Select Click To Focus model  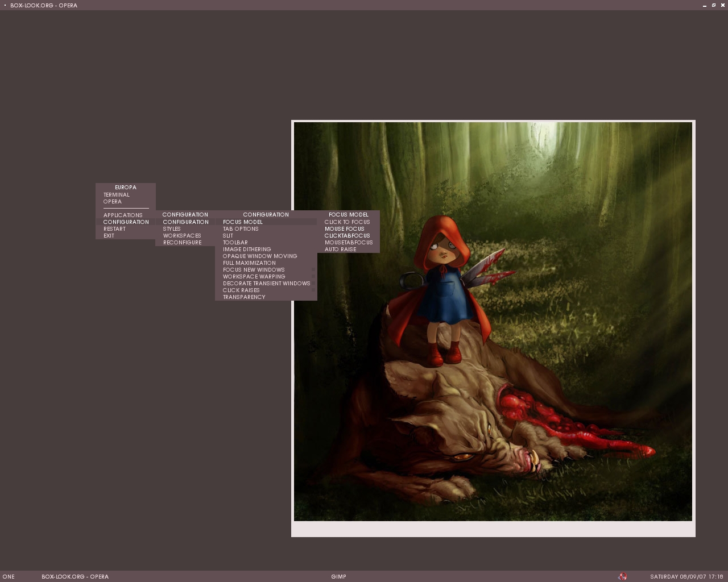pyautogui.click(x=348, y=222)
